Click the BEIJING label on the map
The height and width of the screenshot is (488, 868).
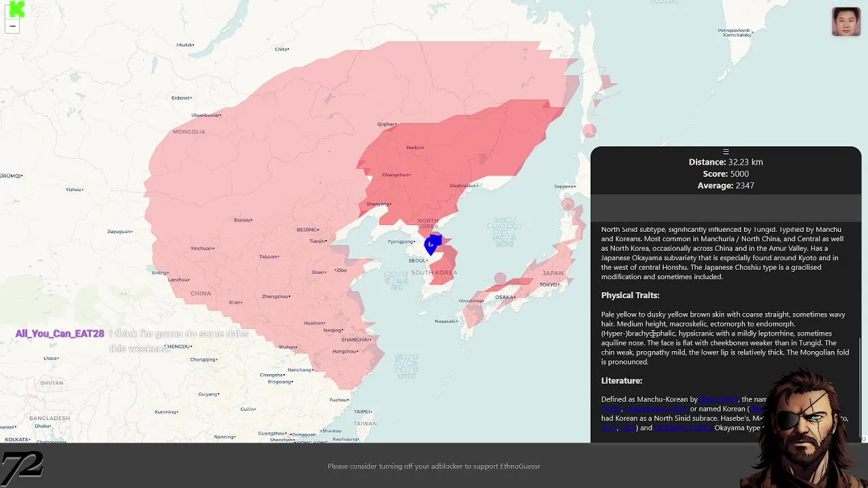pos(307,230)
